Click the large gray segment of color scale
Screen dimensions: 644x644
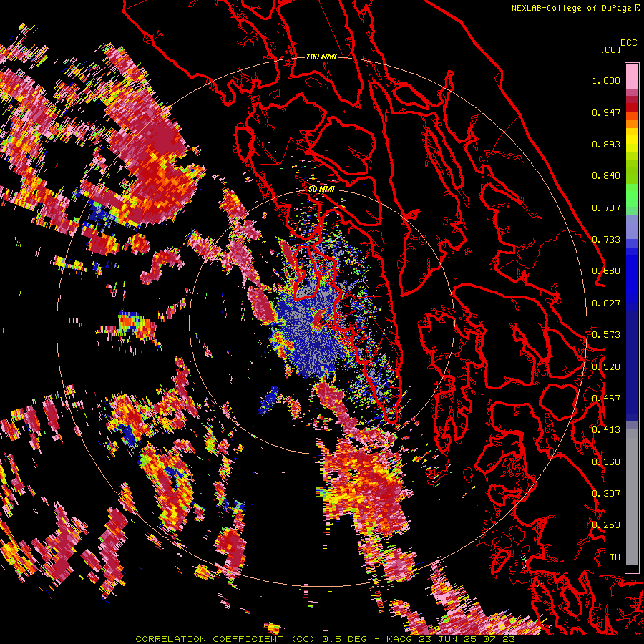(632, 497)
